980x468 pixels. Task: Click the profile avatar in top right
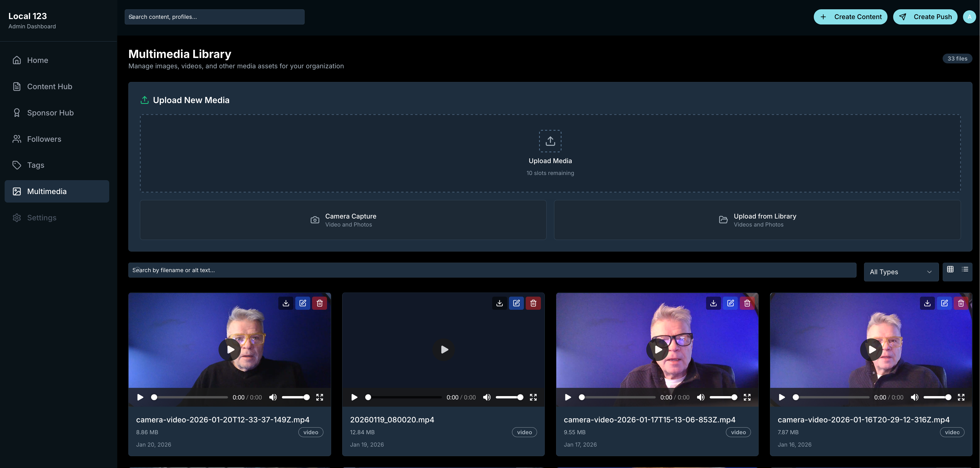[969, 17]
